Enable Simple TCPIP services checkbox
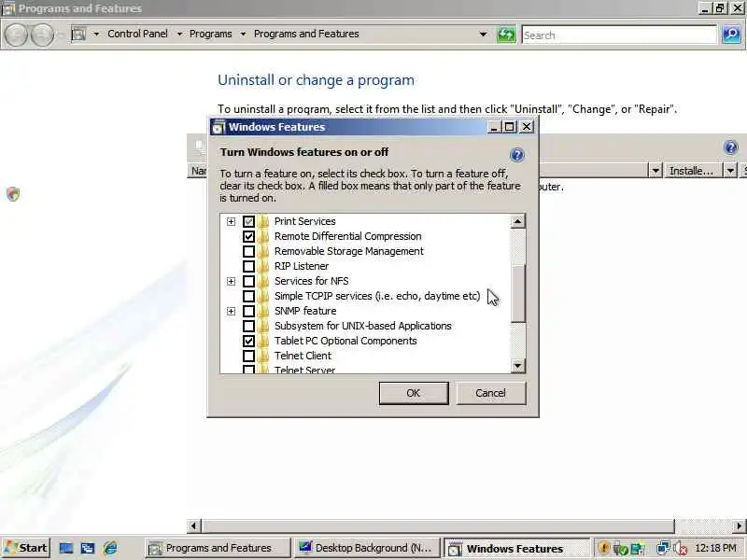747x560 pixels. [248, 296]
